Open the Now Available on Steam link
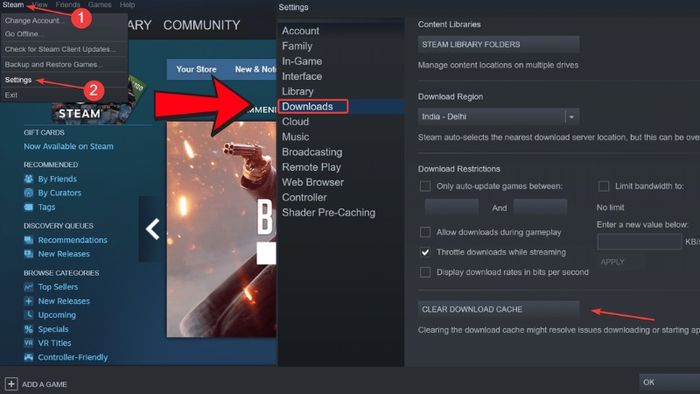Image resolution: width=700 pixels, height=394 pixels. (x=69, y=146)
